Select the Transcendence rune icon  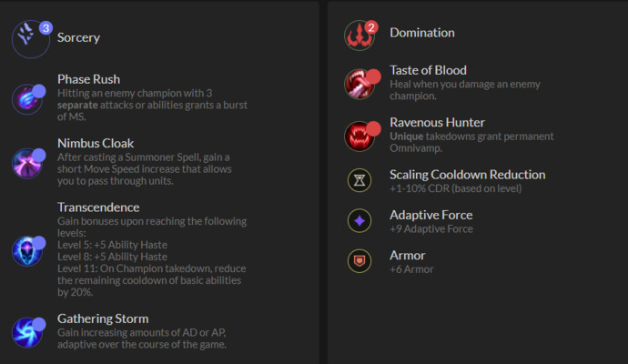click(27, 250)
